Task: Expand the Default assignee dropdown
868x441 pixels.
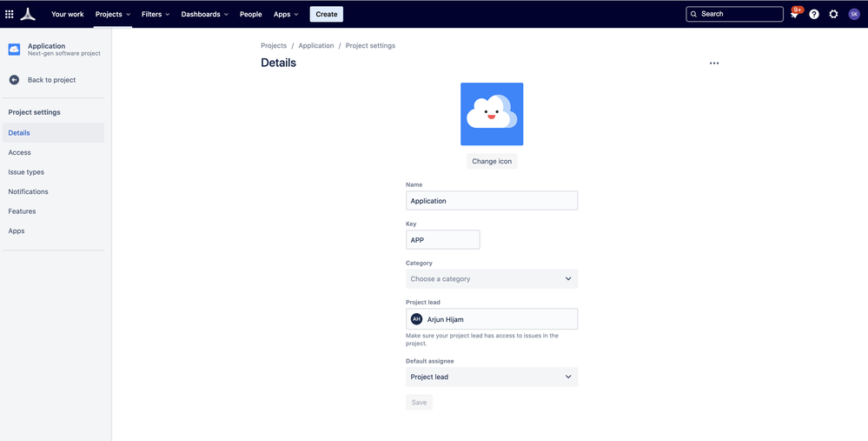Action: tap(492, 377)
